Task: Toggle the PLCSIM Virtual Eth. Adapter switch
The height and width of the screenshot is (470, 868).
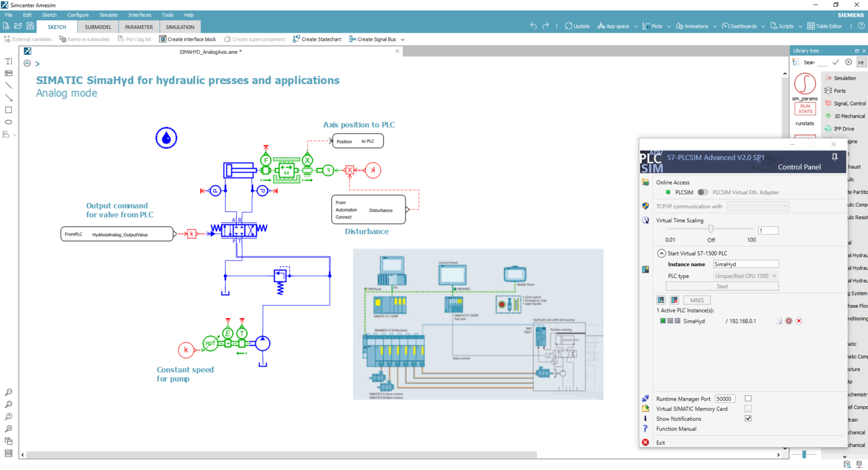Action: [x=704, y=192]
